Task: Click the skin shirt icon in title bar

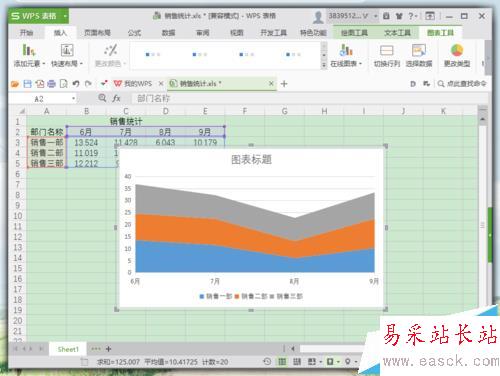Action: click(x=399, y=16)
